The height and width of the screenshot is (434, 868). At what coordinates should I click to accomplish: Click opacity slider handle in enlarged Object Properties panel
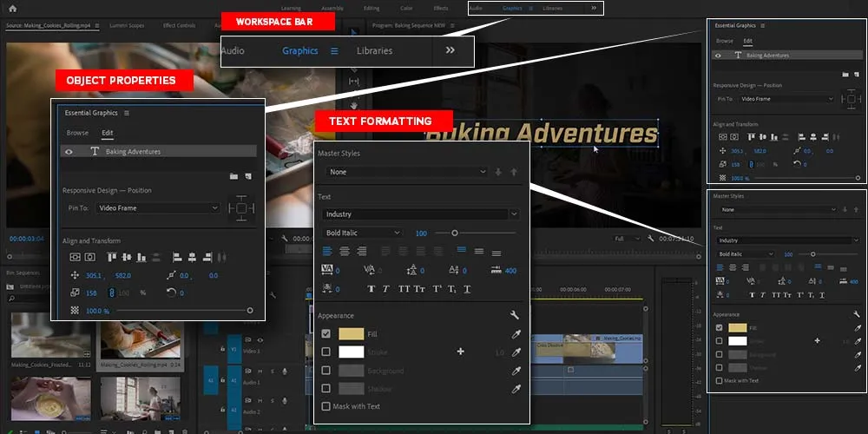250,311
